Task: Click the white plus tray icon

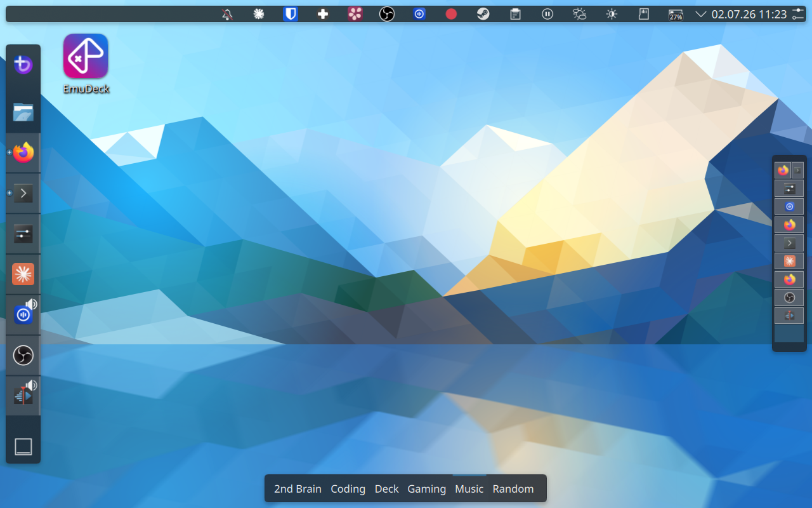Action: pyautogui.click(x=323, y=14)
